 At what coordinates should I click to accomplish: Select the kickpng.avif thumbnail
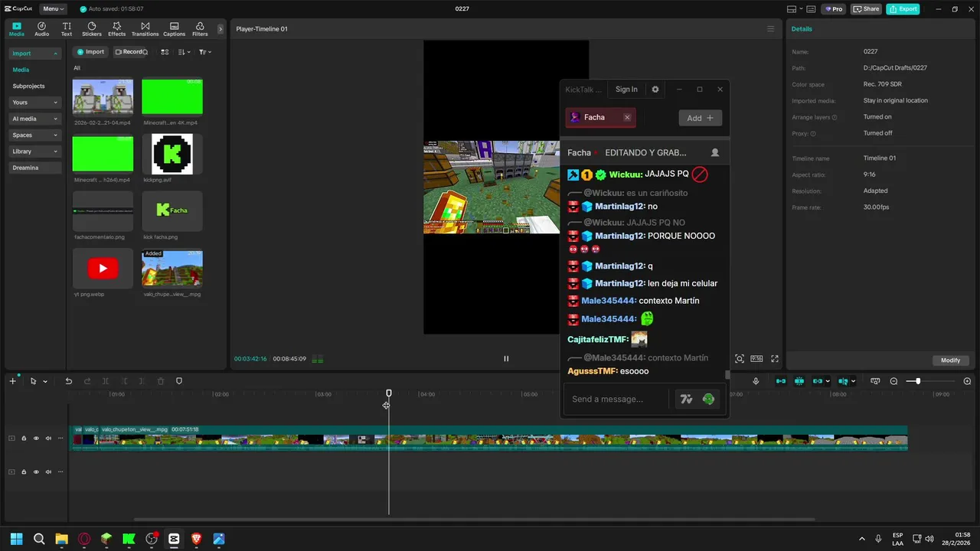172,155
